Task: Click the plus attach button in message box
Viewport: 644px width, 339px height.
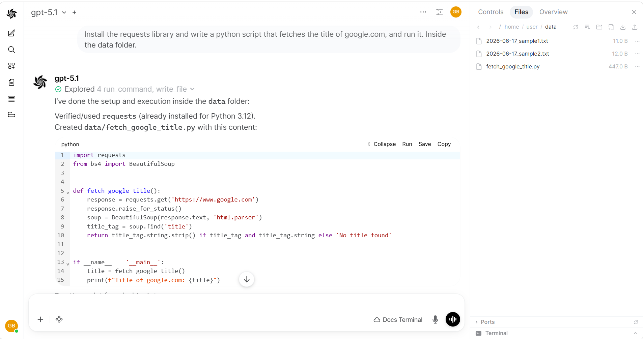Action: 40,319
